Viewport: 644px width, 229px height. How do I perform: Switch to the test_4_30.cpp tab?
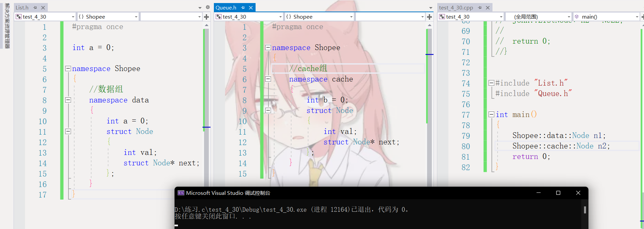click(x=456, y=7)
